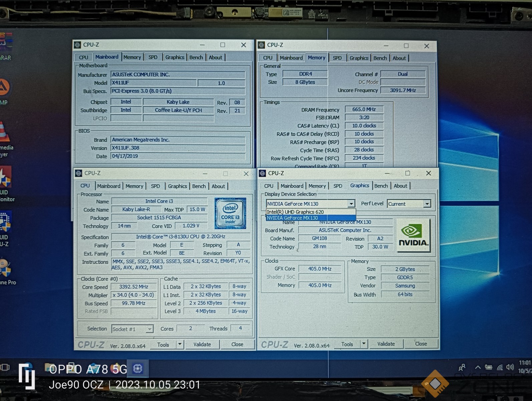Click the Intel Core i3 inside logo
The height and width of the screenshot is (401, 532).
[230, 213]
